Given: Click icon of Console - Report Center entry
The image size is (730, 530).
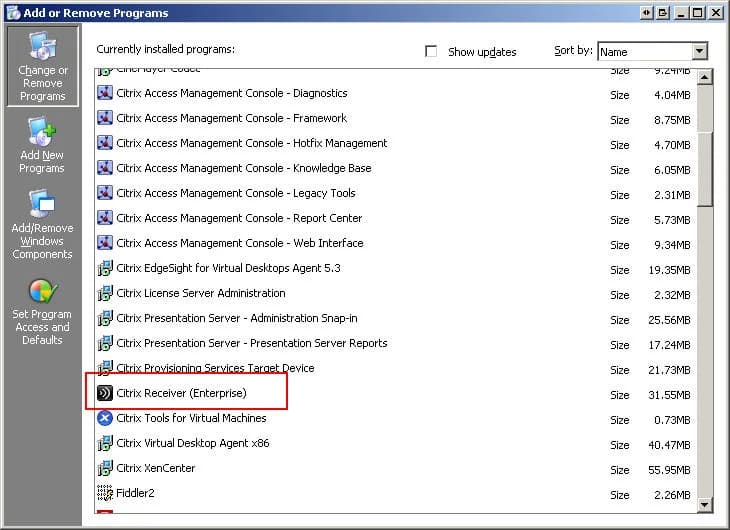Looking at the screenshot, I should click(105, 218).
